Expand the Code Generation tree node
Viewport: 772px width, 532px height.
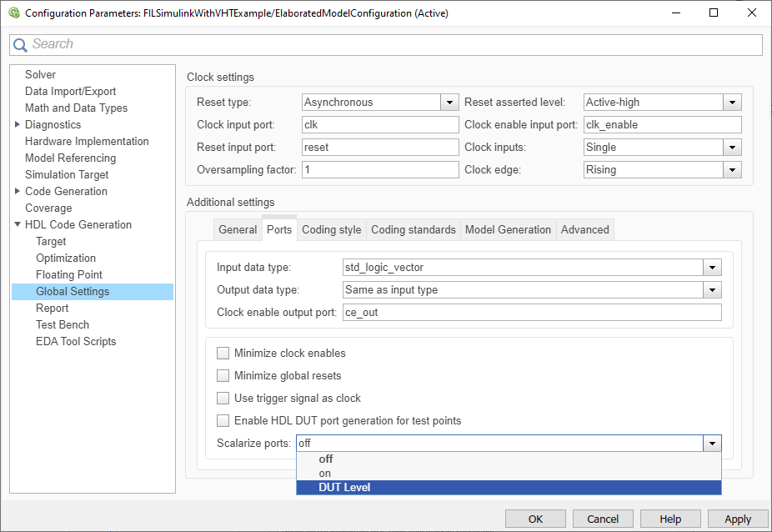tap(18, 191)
